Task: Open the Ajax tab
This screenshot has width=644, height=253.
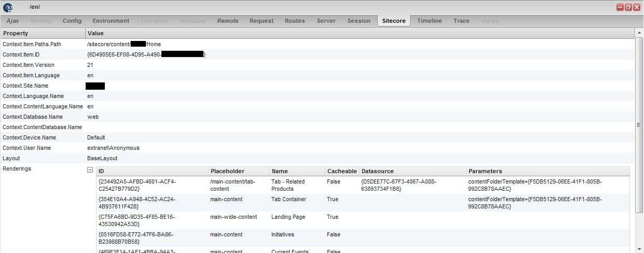Action: coord(12,21)
